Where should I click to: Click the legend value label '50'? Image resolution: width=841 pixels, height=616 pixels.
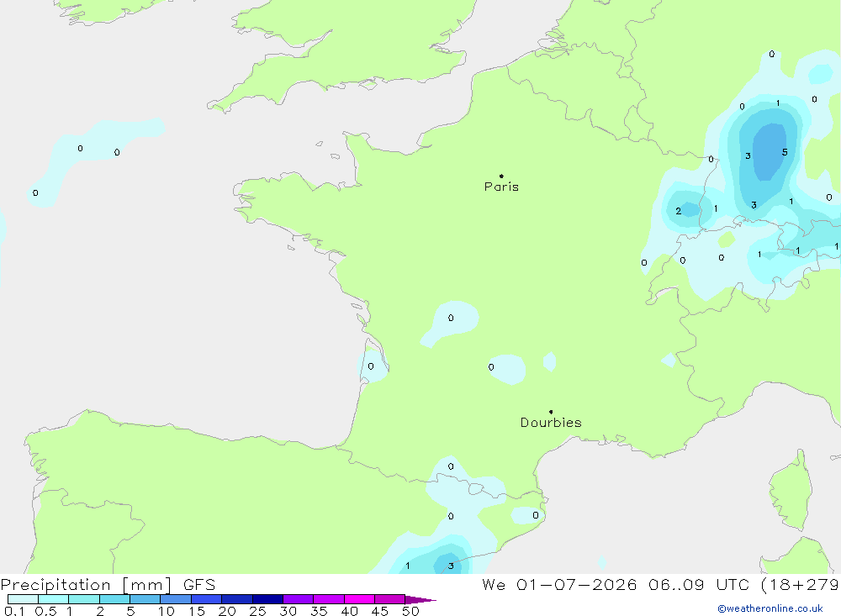coord(410,611)
